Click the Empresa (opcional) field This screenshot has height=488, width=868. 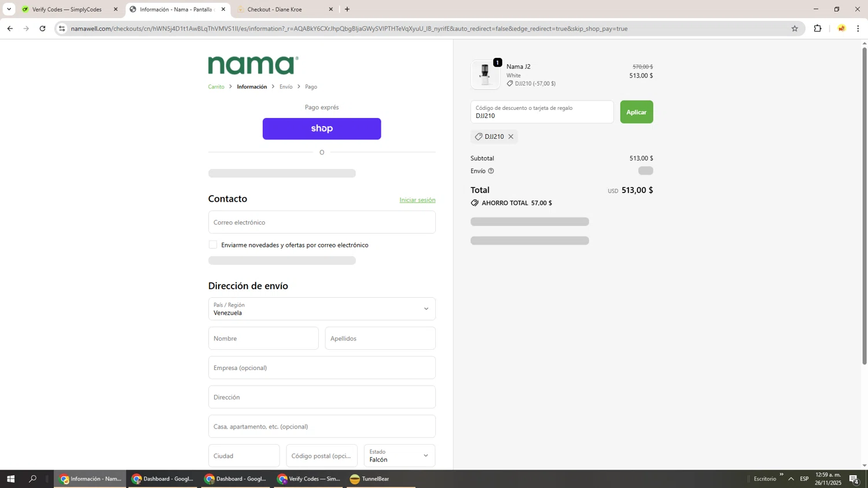tap(322, 368)
